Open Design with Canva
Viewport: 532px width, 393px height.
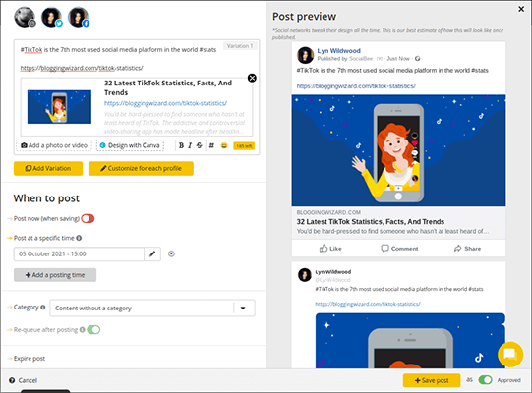pyautogui.click(x=130, y=145)
